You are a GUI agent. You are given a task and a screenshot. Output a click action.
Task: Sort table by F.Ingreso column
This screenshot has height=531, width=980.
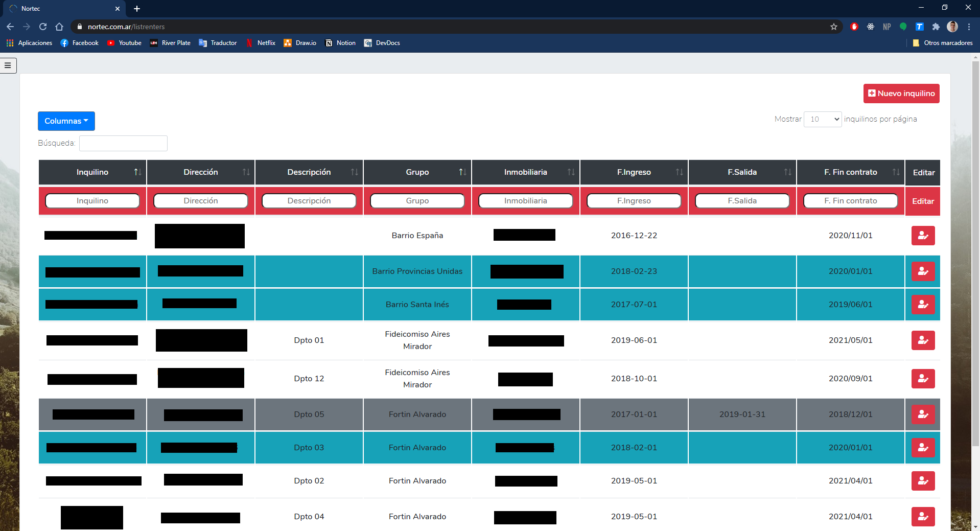click(x=634, y=172)
